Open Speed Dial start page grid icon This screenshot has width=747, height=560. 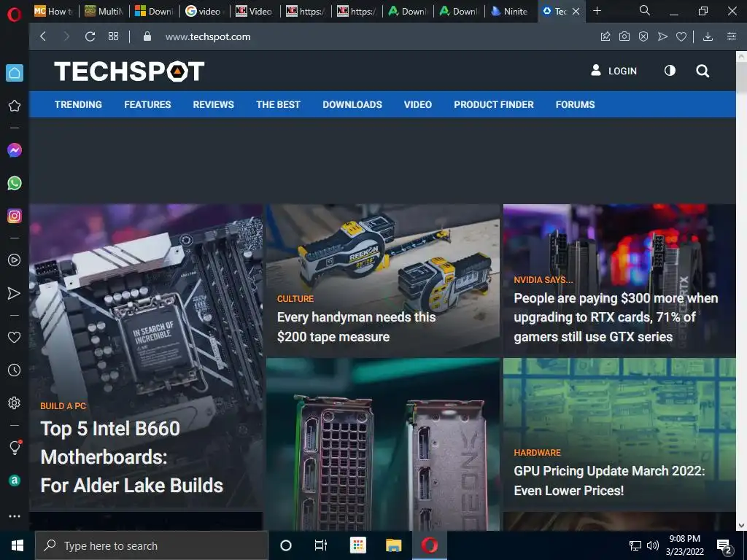tap(113, 36)
